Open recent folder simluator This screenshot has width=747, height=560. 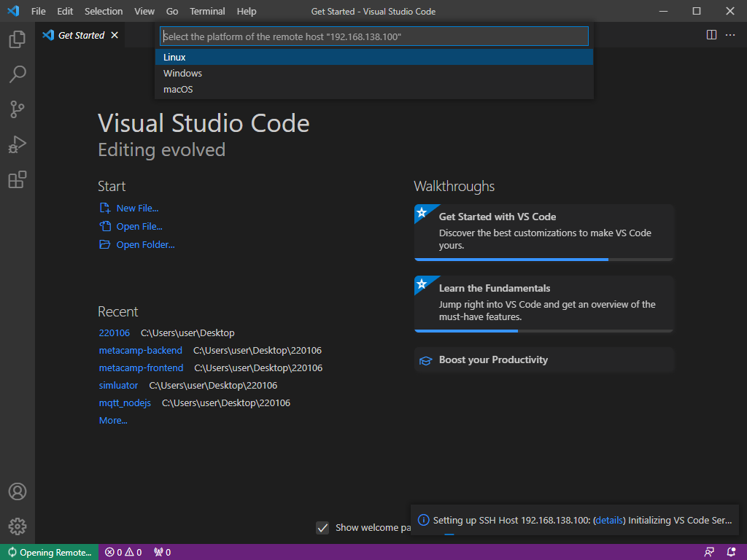(118, 385)
